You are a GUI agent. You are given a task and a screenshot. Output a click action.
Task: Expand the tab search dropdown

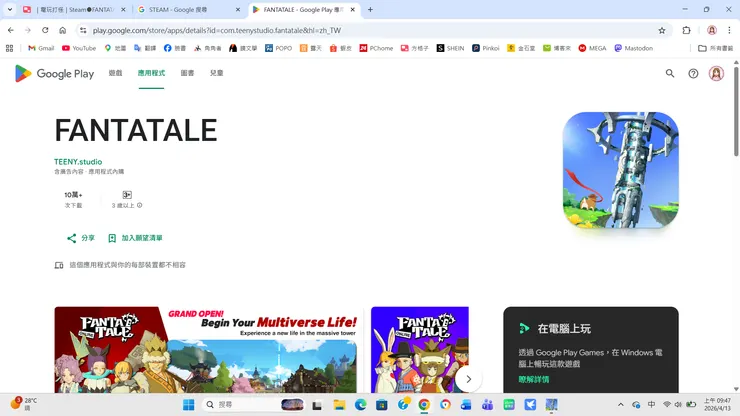9,9
